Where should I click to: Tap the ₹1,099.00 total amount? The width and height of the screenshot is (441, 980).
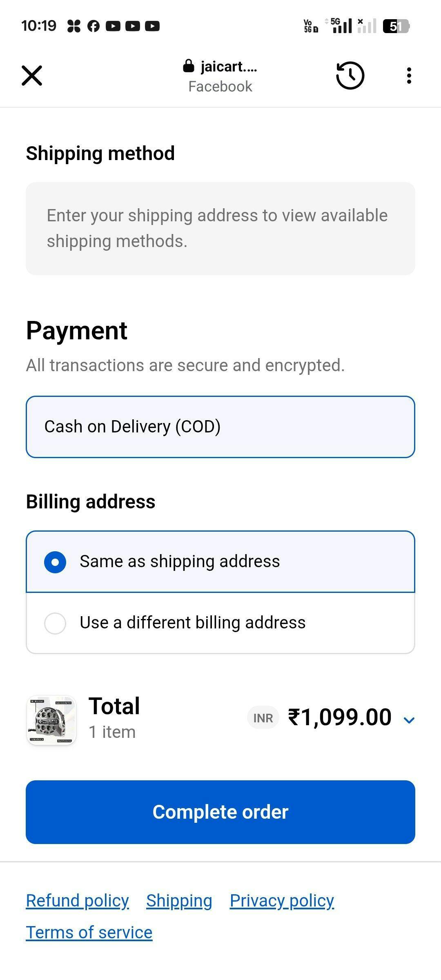(340, 717)
